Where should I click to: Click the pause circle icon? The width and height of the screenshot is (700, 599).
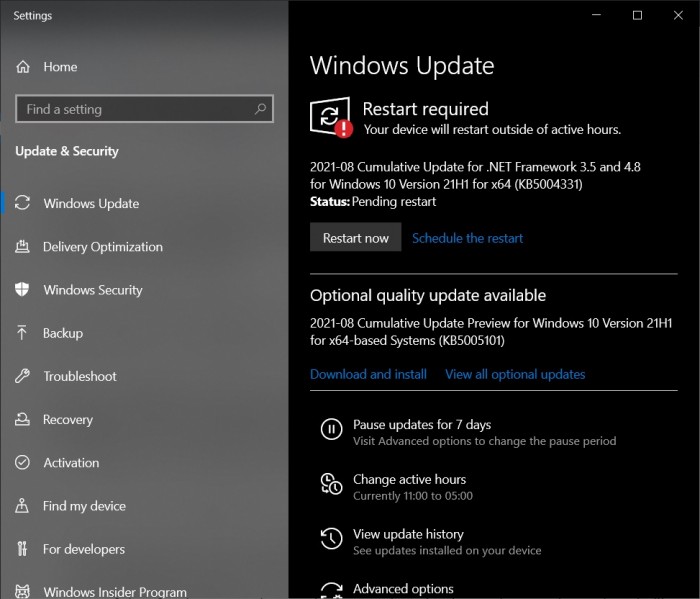[x=331, y=429]
